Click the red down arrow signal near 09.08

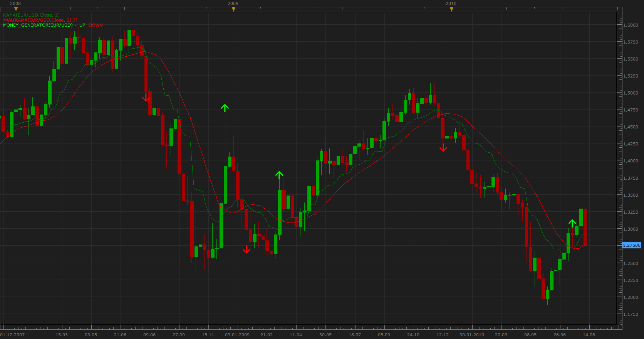click(x=146, y=97)
